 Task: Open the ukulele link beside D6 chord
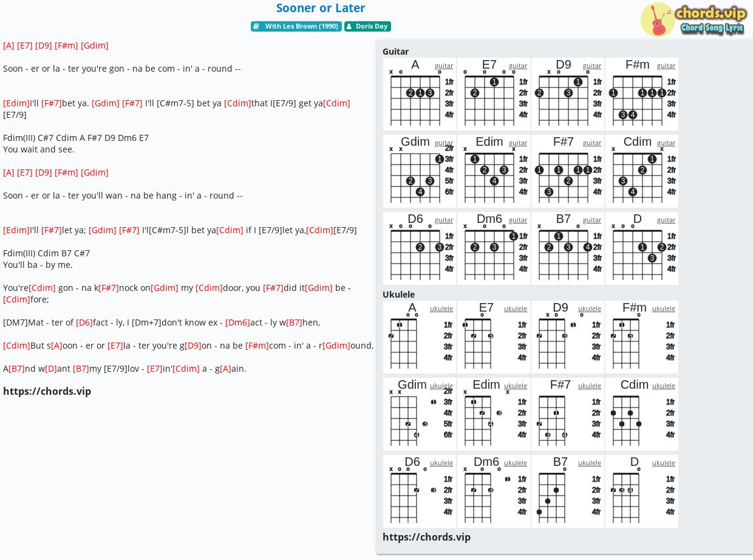tap(441, 463)
